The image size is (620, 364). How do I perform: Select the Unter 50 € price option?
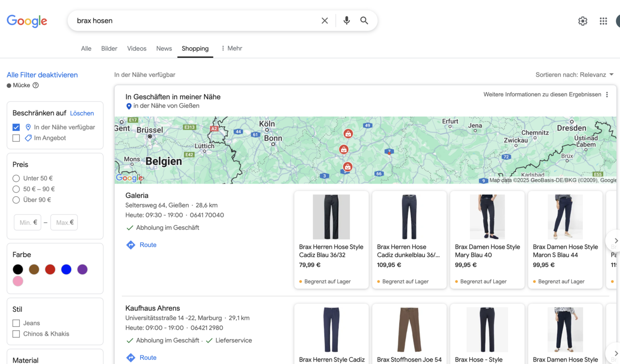coord(16,178)
